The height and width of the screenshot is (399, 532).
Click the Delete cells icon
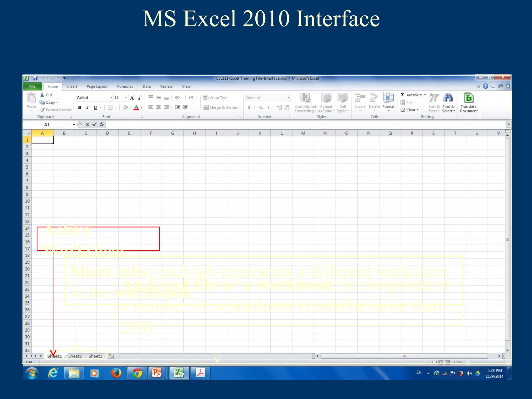coord(374,98)
